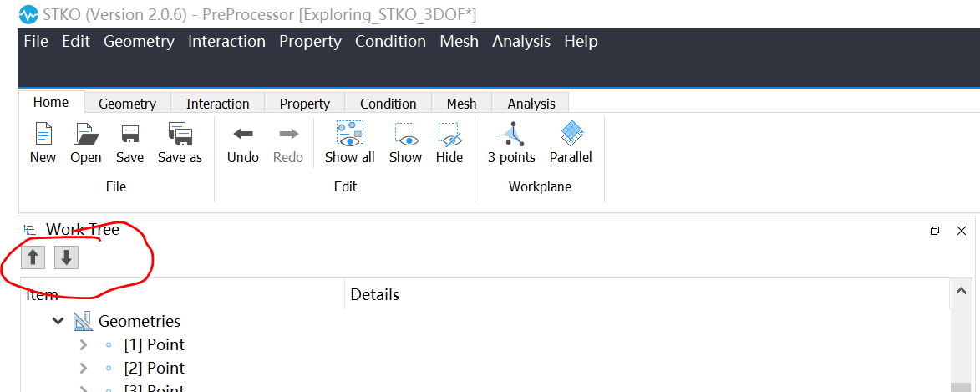Click the Save disk icon
The image size is (980, 392).
[x=129, y=133]
